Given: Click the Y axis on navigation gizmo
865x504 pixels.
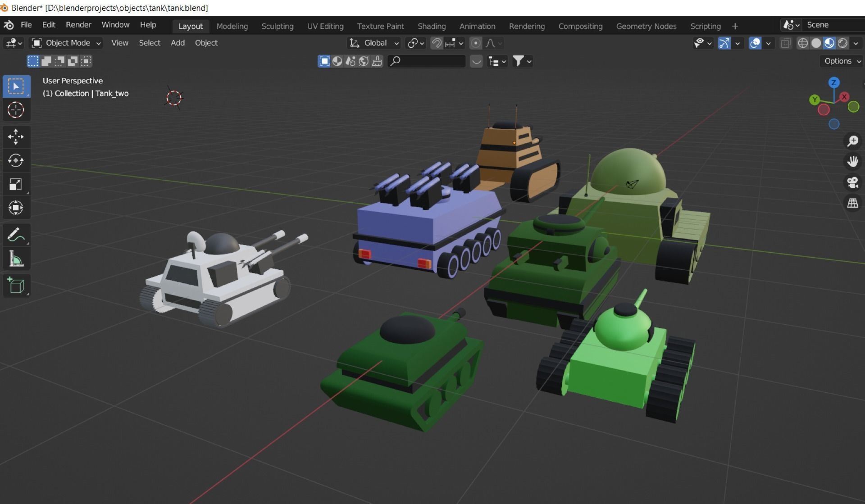Looking at the screenshot, I should [x=815, y=100].
